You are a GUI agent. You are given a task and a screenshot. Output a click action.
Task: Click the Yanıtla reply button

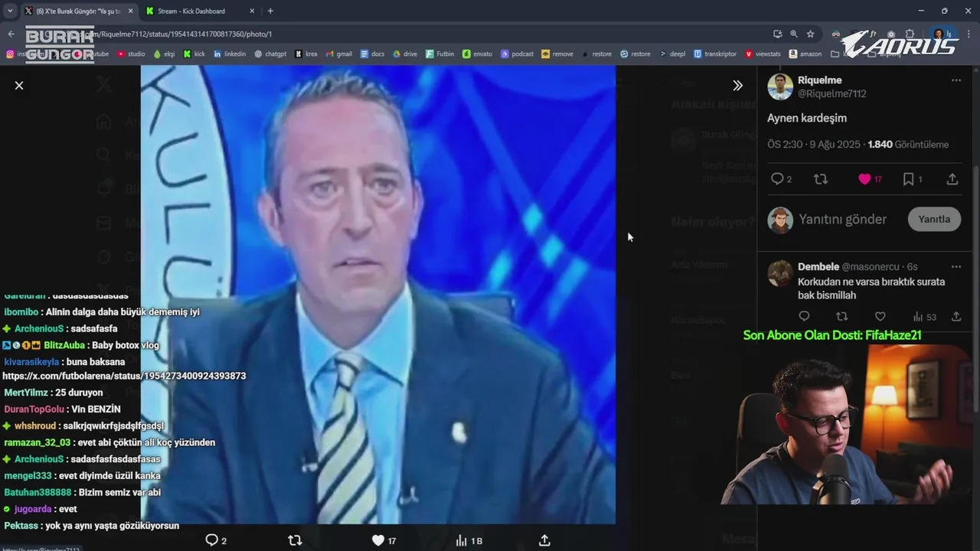[x=934, y=219]
